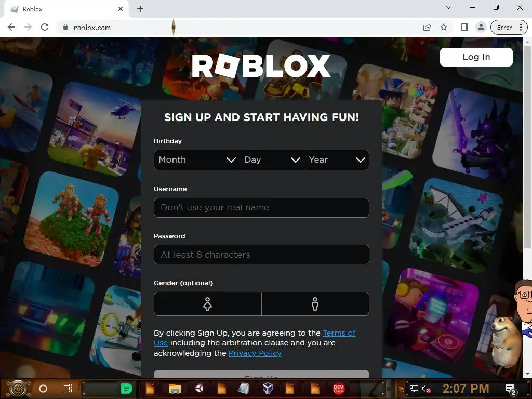Viewport: 532px width, 399px height.
Task: Open the Privacy Policy link
Action: pyautogui.click(x=255, y=353)
